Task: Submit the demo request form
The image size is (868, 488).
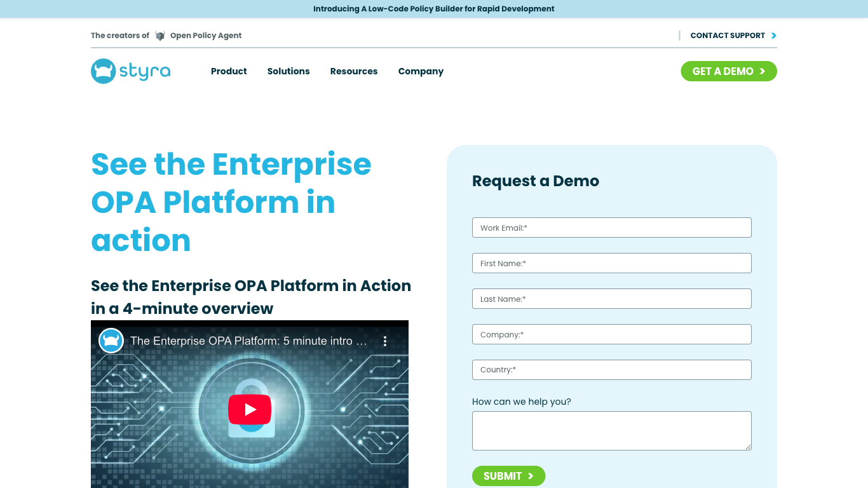Action: click(x=508, y=476)
